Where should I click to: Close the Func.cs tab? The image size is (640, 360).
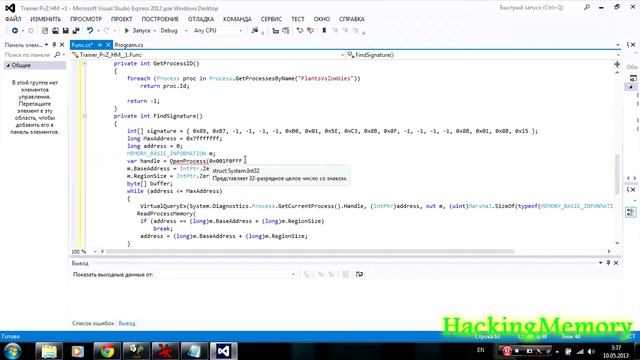108,45
